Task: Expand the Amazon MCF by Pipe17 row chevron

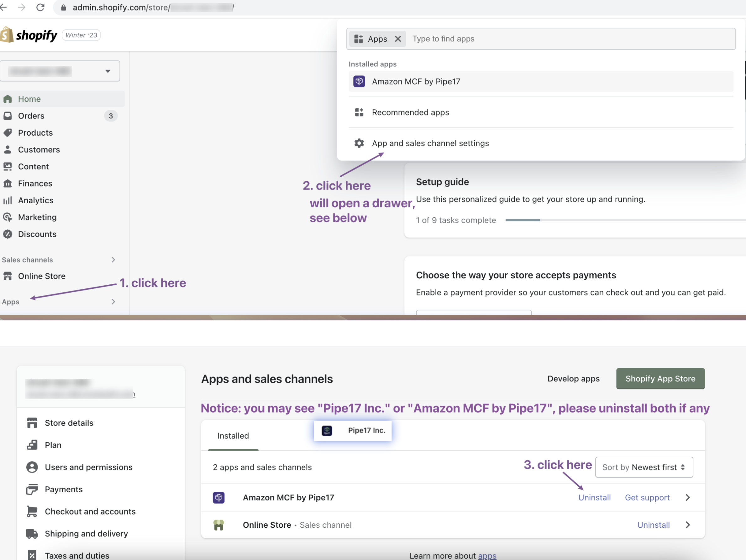Action: tap(688, 498)
